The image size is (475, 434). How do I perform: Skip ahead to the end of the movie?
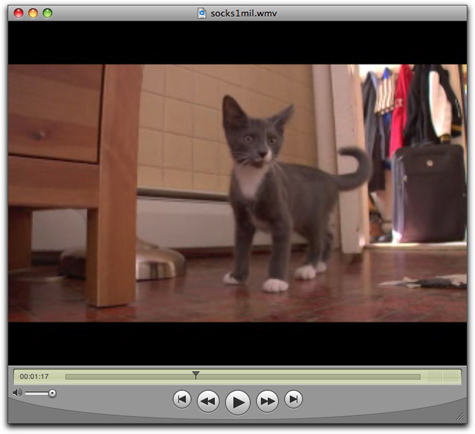coord(293,399)
